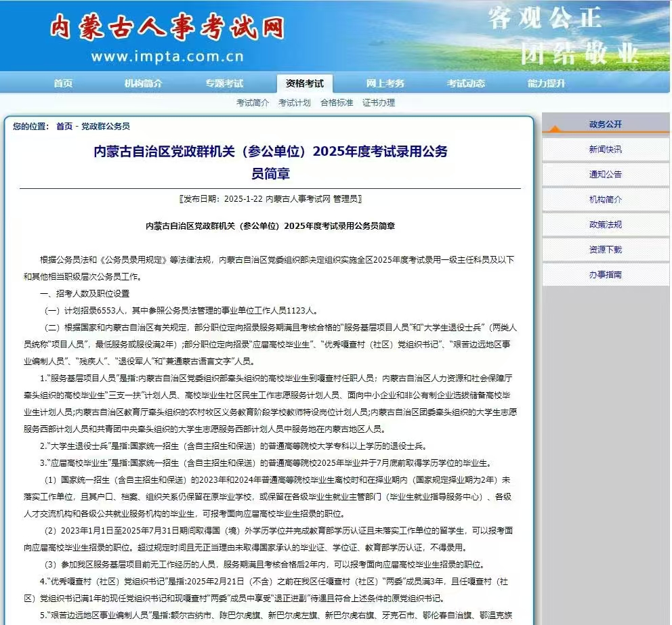Select 专题考试 from the navigation bar

[x=223, y=83]
